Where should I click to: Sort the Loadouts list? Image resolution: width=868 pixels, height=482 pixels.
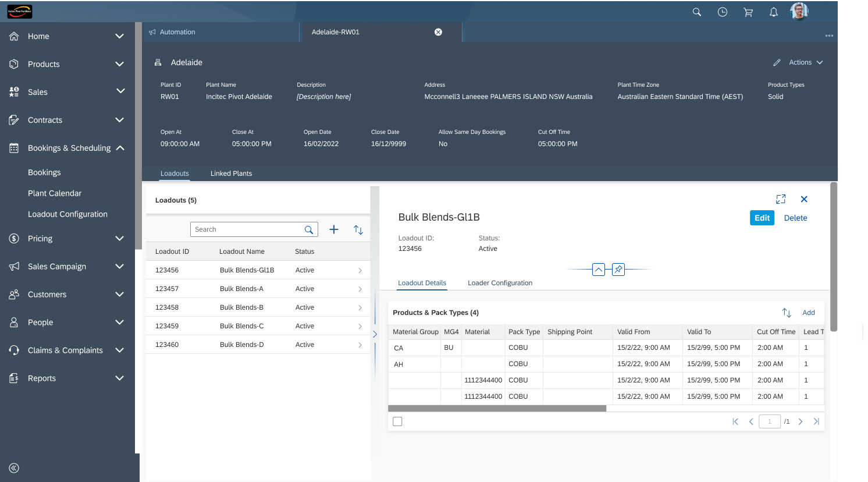pyautogui.click(x=358, y=229)
